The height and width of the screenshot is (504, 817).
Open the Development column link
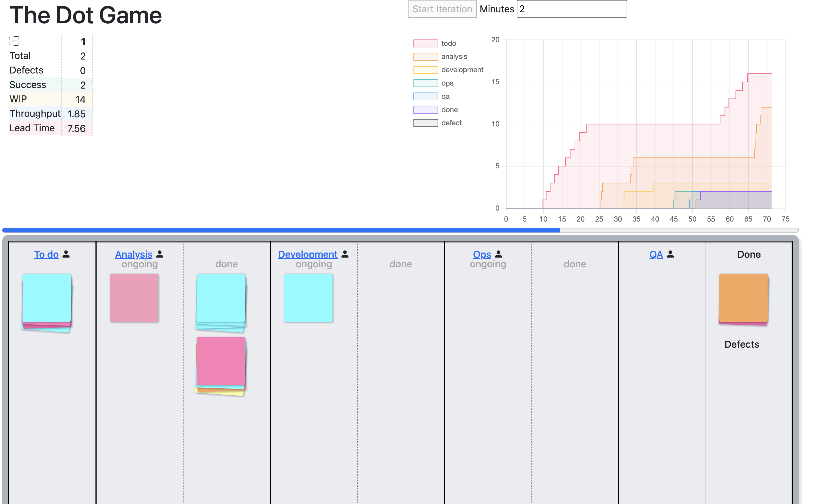[308, 254]
